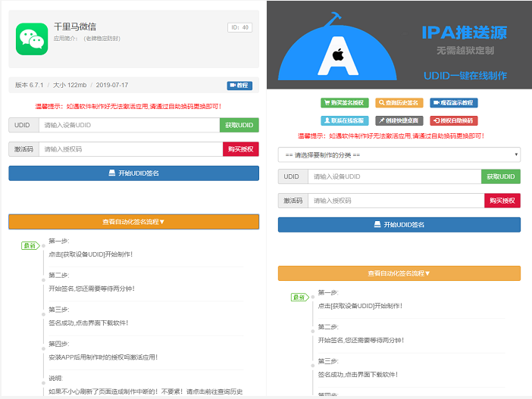The image size is (532, 399).
Task: Click the ID: 40 badge
Action: (239, 27)
